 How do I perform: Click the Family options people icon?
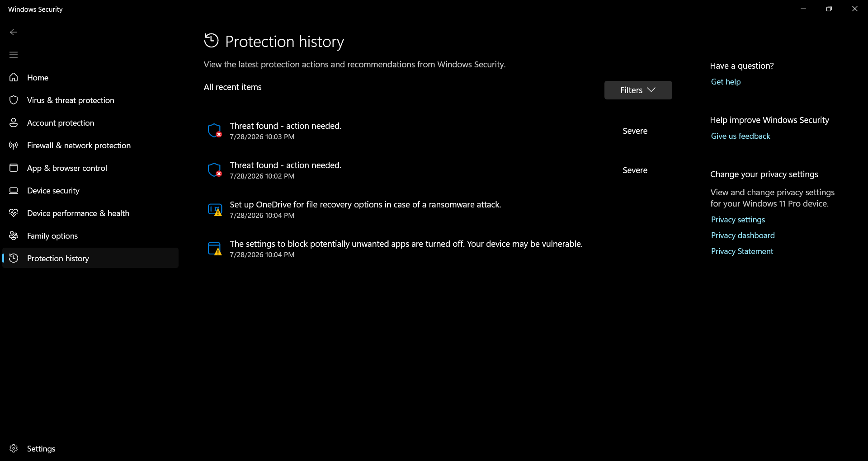pyautogui.click(x=14, y=235)
